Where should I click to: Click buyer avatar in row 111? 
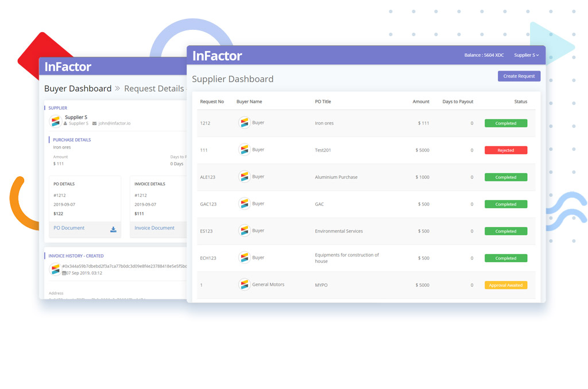(245, 150)
